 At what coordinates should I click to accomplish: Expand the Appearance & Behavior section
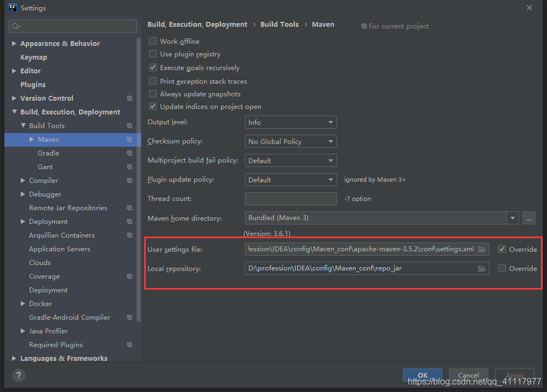click(14, 44)
